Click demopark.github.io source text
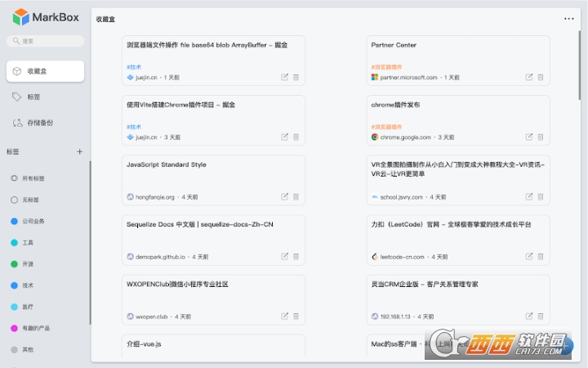The image size is (588, 368). click(160, 257)
